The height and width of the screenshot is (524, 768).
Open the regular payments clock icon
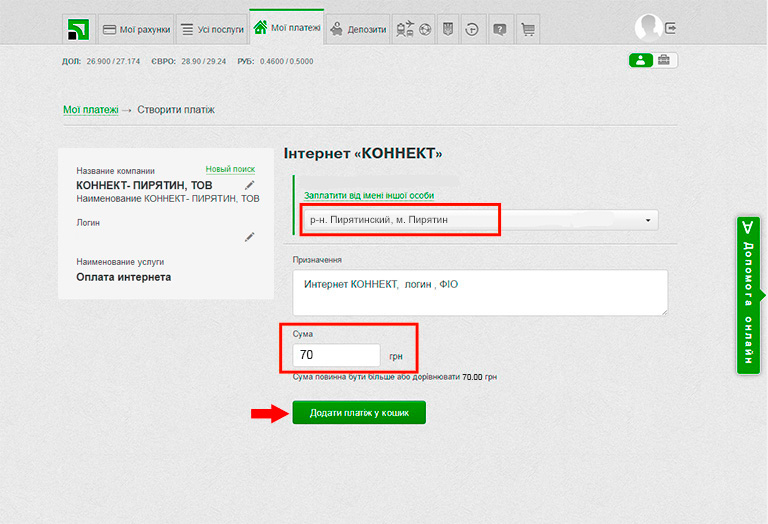click(472, 29)
